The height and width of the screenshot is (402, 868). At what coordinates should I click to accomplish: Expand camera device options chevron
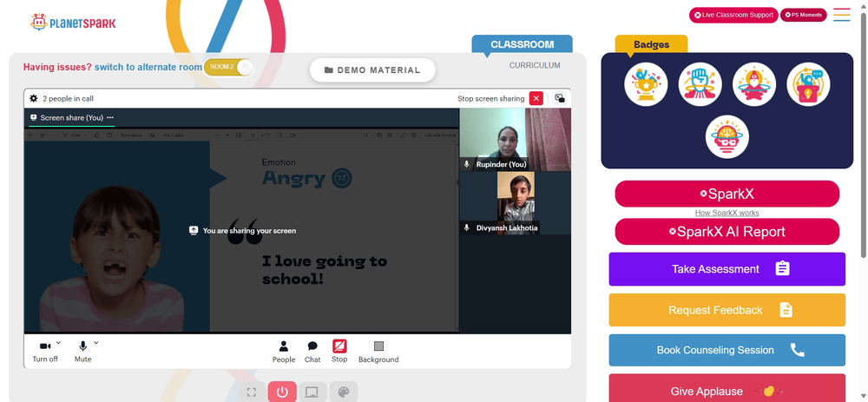59,343
